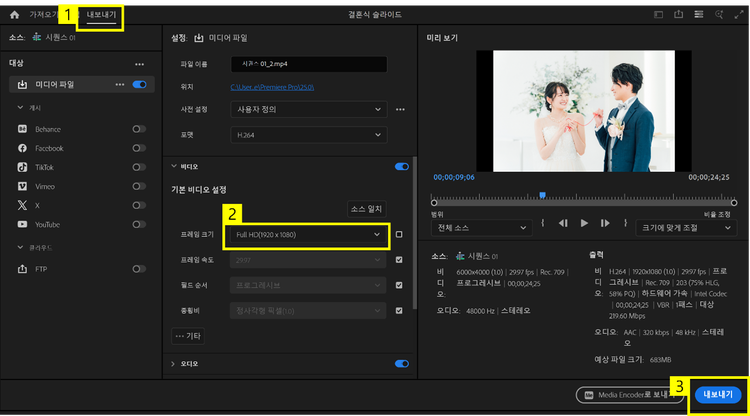Toggle 오디오 export switch
This screenshot has width=750, height=416.
coord(402,364)
